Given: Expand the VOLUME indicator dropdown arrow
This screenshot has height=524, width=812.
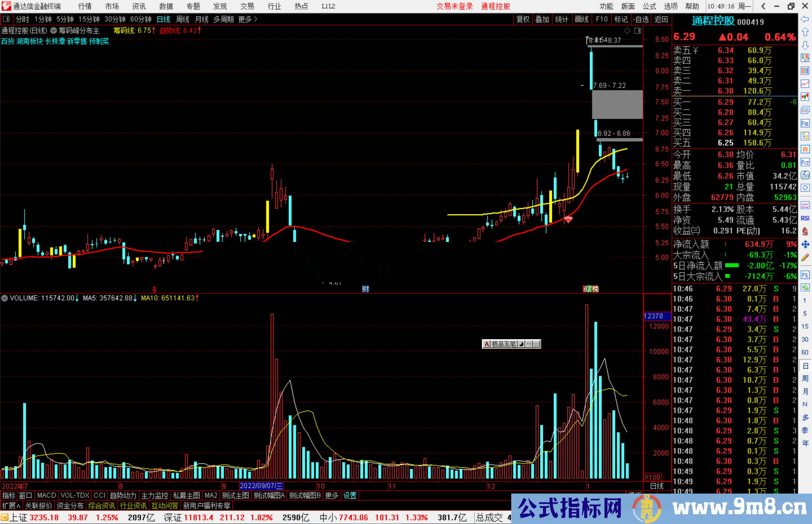Looking at the screenshot, I should point(5,298).
